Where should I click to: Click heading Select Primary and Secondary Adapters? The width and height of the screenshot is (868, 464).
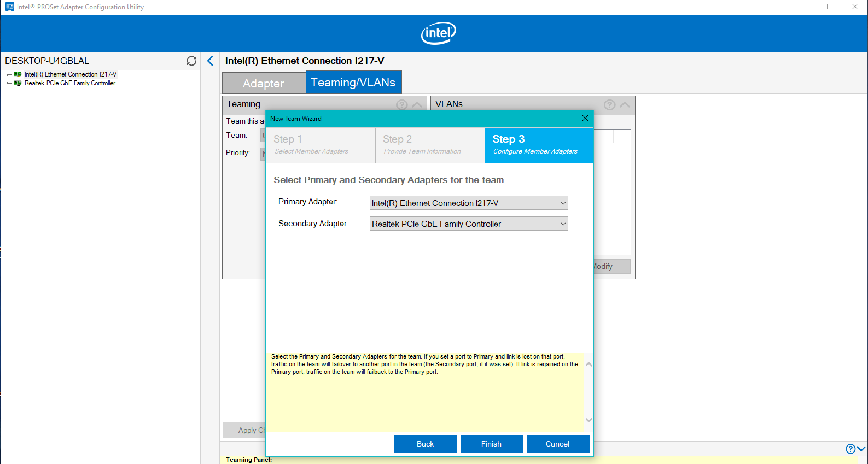tap(389, 180)
